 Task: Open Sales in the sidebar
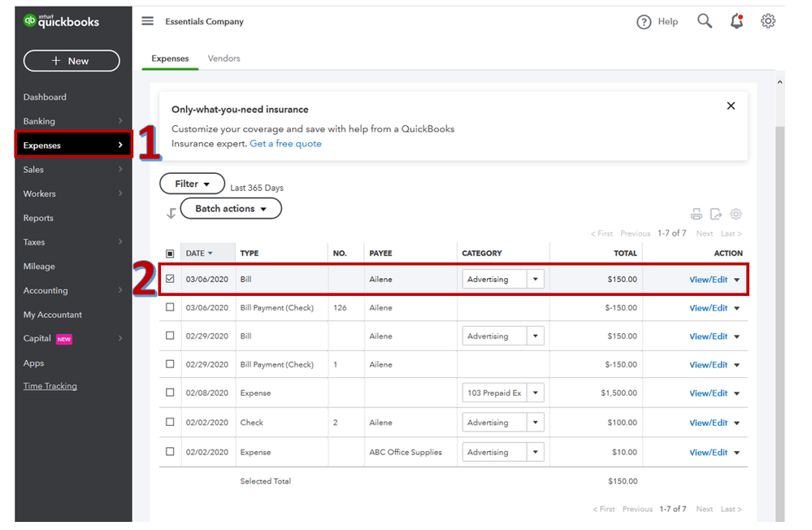click(73, 169)
